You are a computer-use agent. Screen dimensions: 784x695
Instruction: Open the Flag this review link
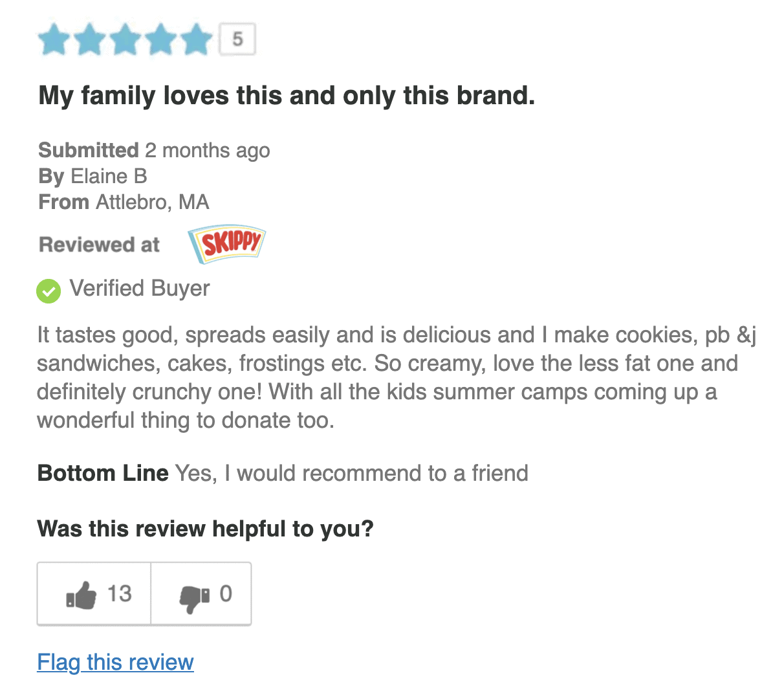pyautogui.click(x=115, y=662)
